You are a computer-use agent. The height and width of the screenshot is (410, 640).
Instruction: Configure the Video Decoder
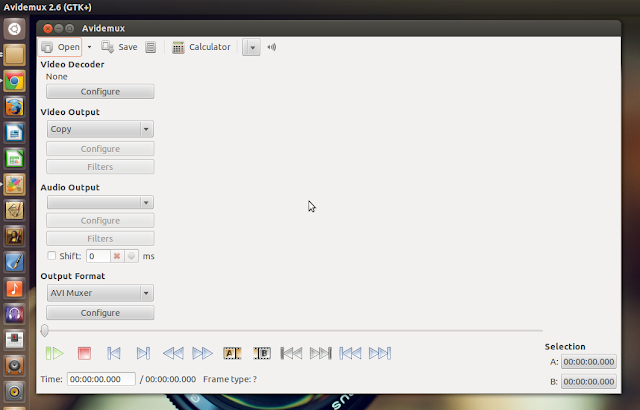click(x=100, y=91)
